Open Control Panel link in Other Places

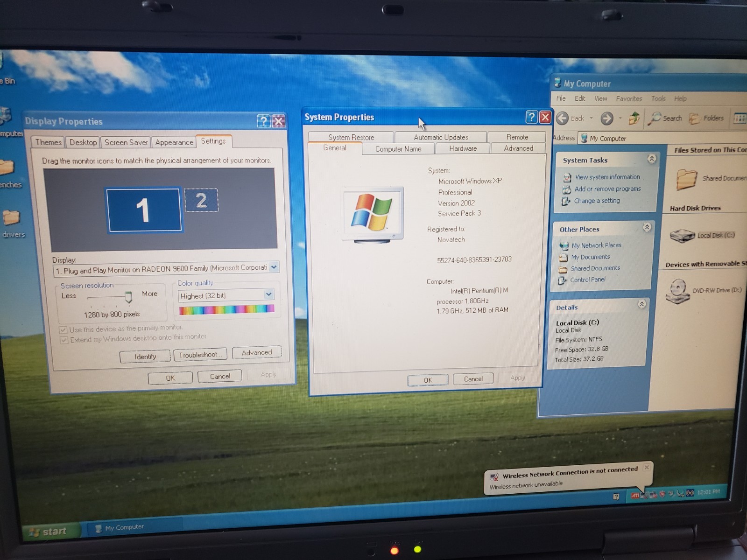pos(588,280)
